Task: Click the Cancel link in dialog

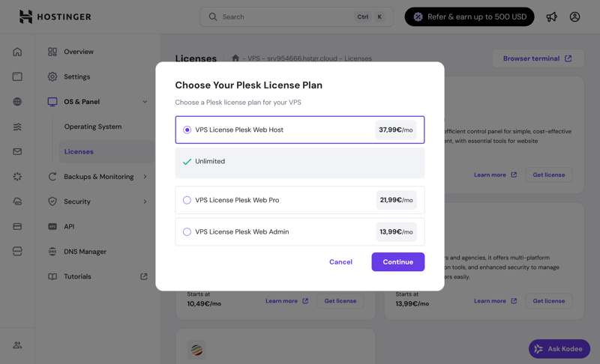Action: coord(340,261)
